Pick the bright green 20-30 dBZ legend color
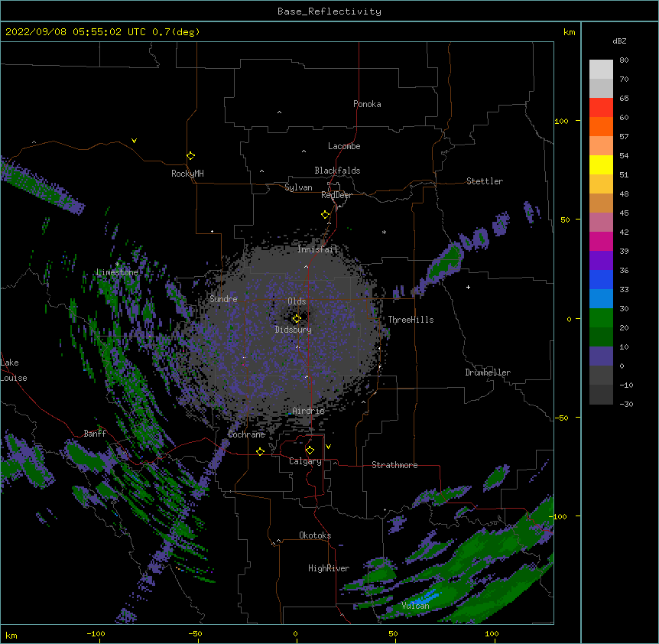Image resolution: width=659 pixels, height=644 pixels. pos(601,318)
